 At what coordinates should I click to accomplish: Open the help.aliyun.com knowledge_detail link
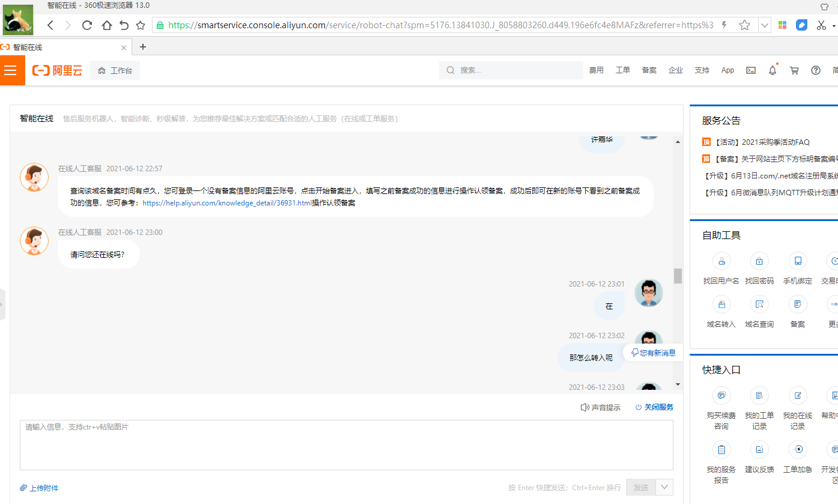[227, 203]
